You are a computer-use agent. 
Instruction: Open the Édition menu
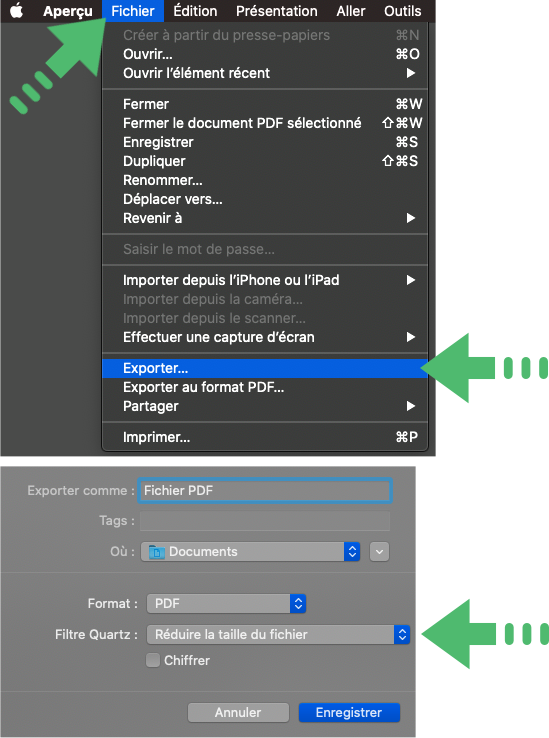195,11
